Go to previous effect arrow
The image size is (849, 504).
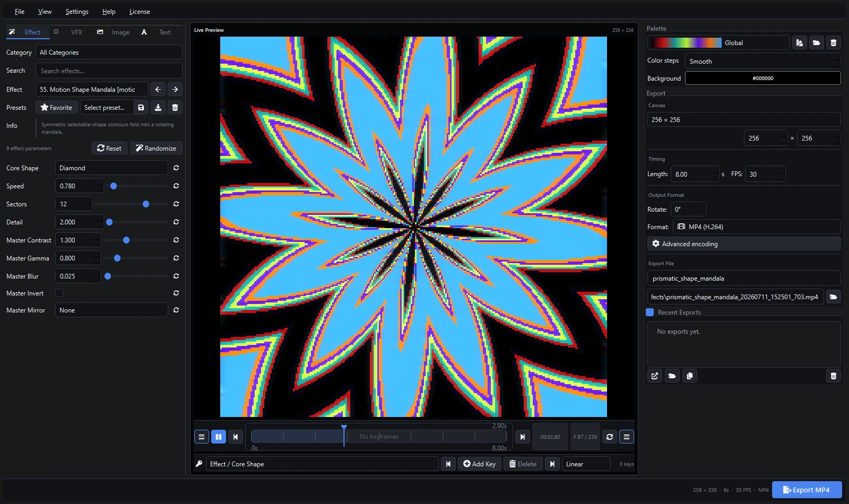tap(158, 90)
